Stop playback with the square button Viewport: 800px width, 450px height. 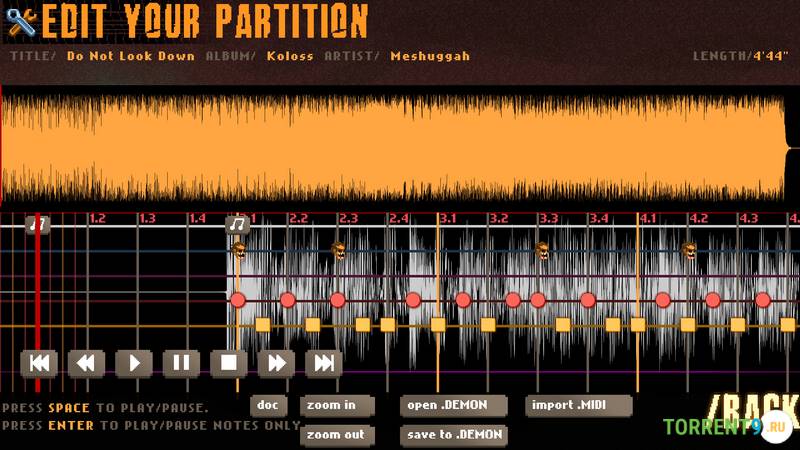229,363
